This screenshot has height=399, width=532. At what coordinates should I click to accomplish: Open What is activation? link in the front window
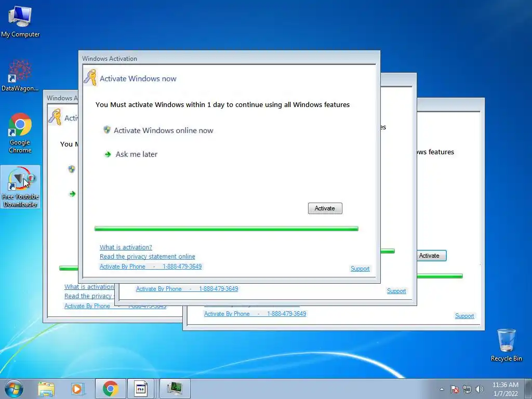(126, 247)
